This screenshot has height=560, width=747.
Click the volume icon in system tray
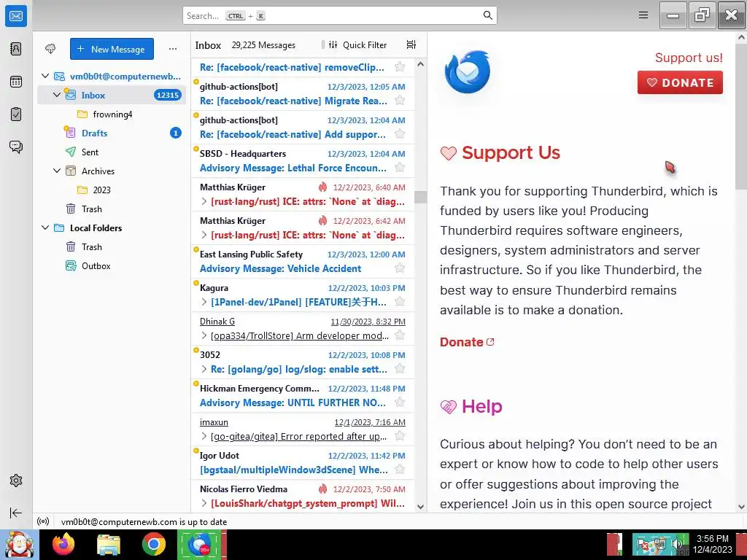pos(676,543)
